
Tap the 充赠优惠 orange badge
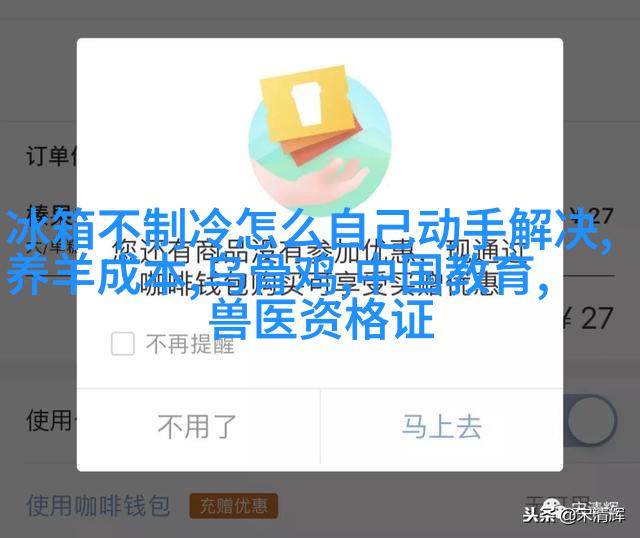[x=233, y=506]
